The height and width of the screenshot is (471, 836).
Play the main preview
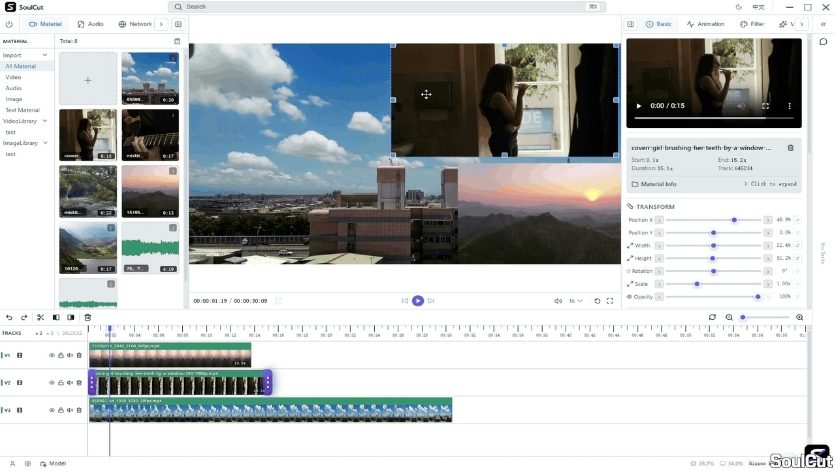click(418, 301)
